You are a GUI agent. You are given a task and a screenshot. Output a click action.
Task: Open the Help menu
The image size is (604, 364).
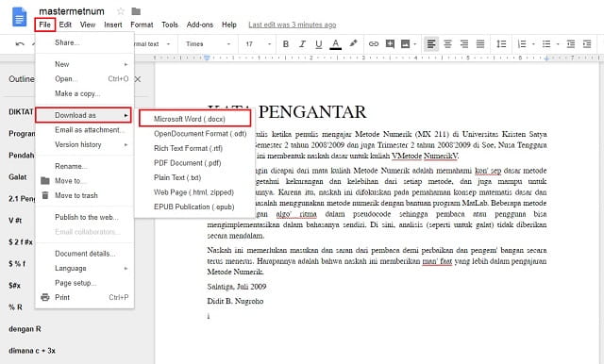pos(228,25)
